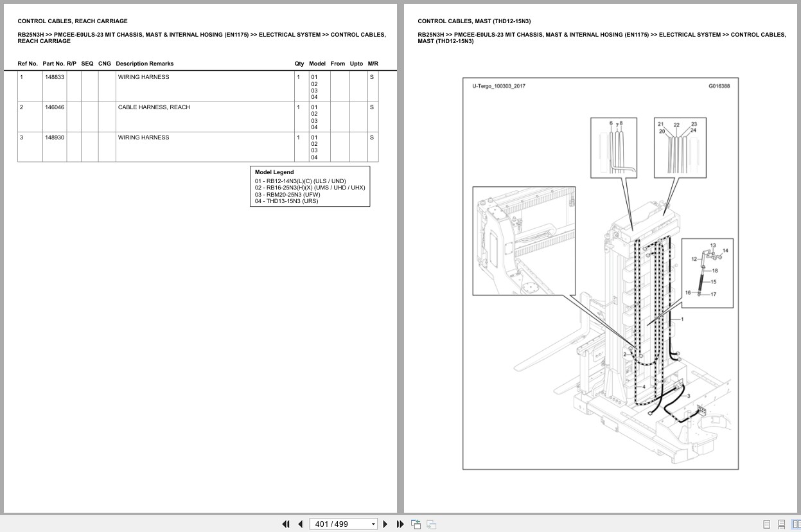
Task: Open the page number dropdown arrow
Action: (373, 524)
